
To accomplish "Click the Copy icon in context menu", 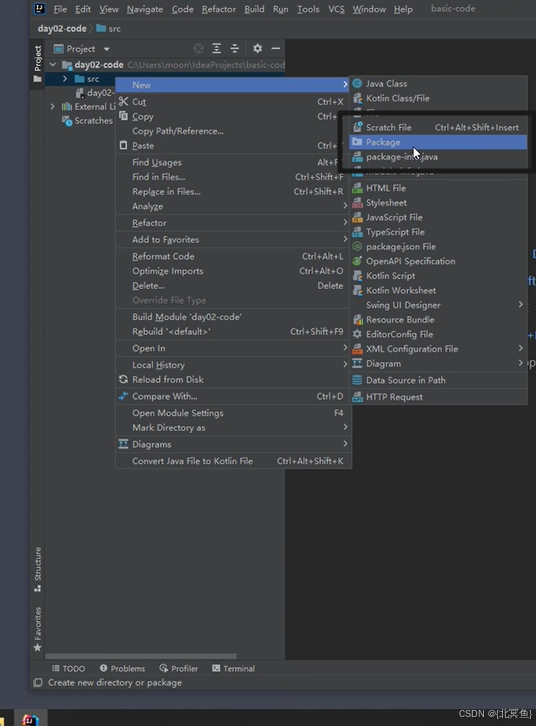I will pyautogui.click(x=123, y=116).
